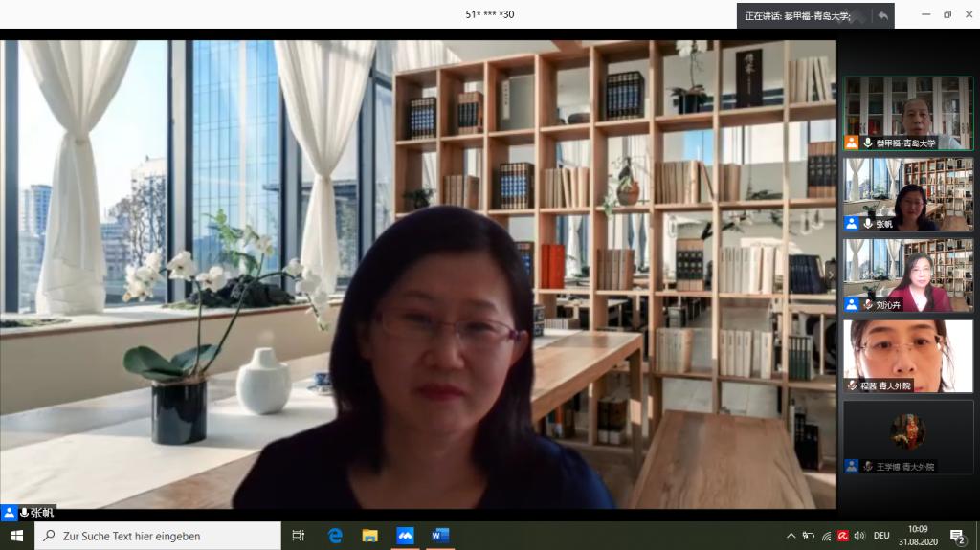Open the DEU language input menu

point(881,536)
